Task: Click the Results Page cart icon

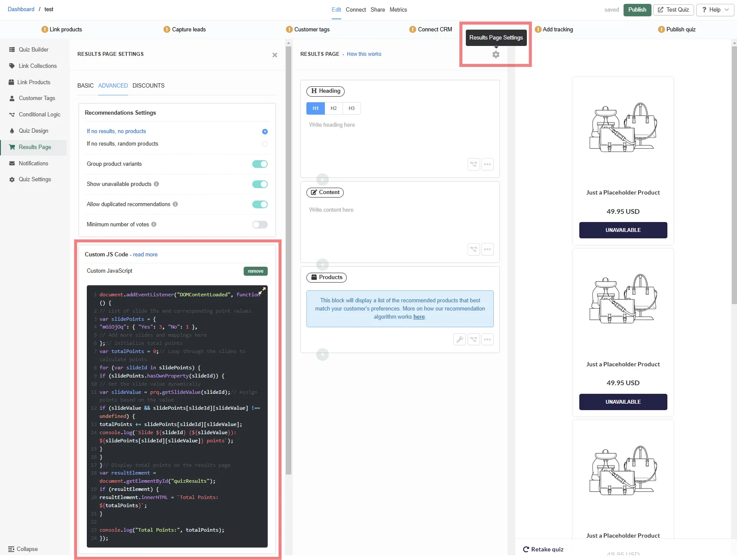Action: pos(12,147)
